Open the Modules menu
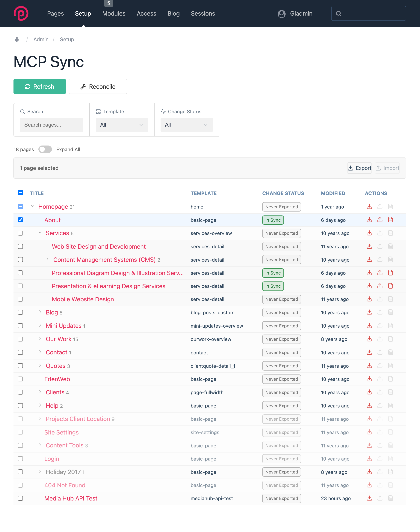This screenshot has height=532, width=420. (x=114, y=14)
